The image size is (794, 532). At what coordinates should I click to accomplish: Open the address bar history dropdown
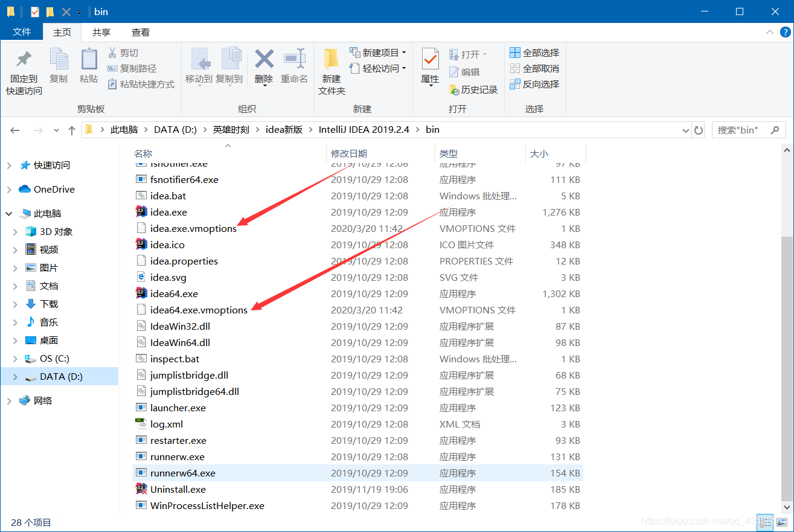point(685,130)
